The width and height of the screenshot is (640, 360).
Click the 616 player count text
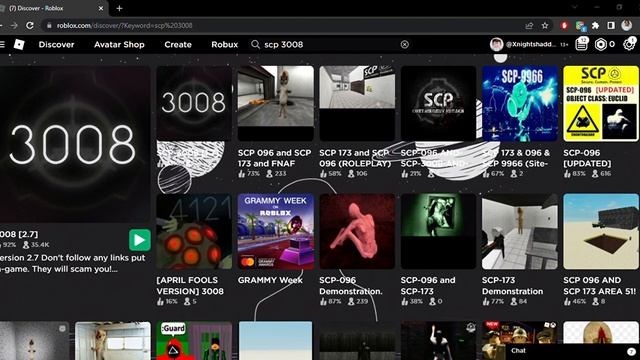tap(606, 173)
